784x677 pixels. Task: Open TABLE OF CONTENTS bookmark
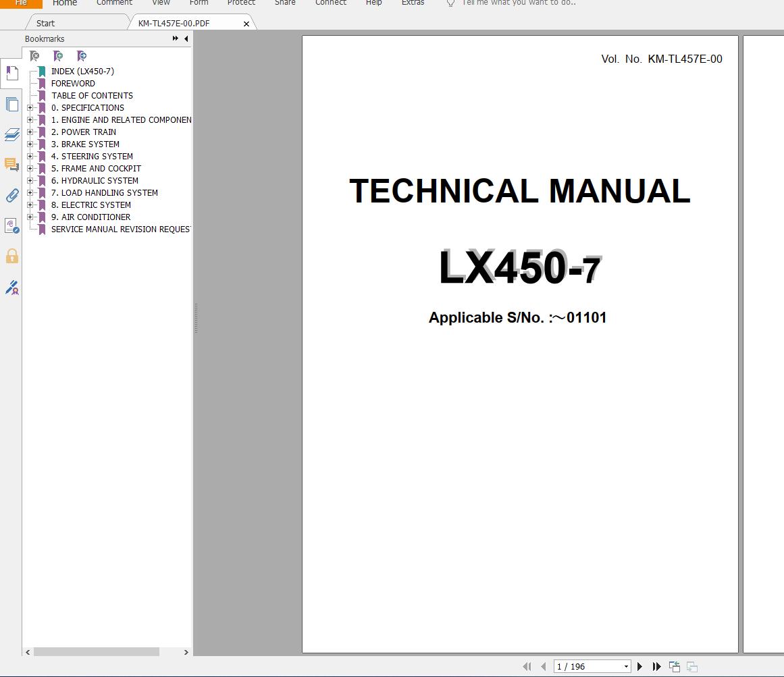pos(92,95)
